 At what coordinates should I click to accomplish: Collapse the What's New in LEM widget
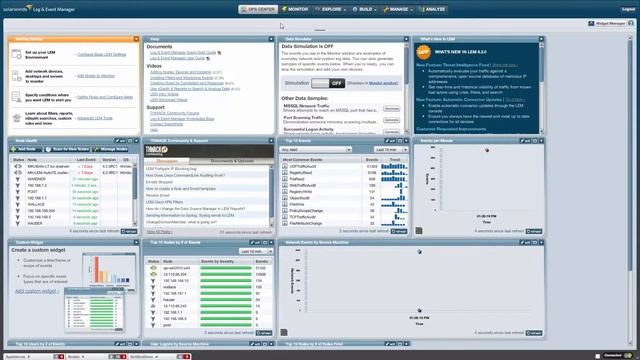(x=541, y=39)
